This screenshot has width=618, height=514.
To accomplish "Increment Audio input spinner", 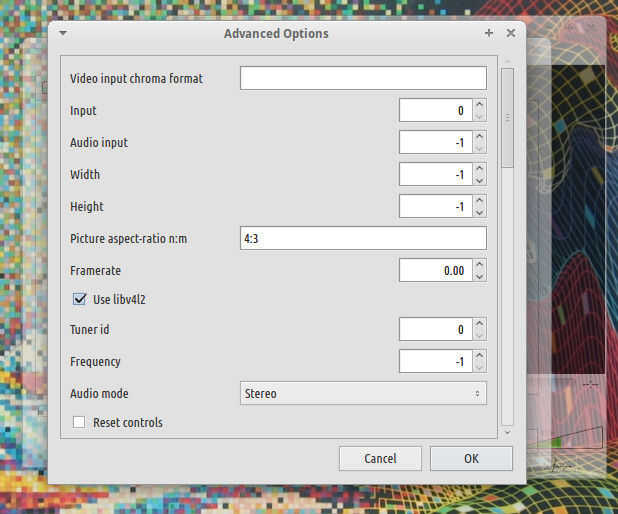I will (479, 136).
